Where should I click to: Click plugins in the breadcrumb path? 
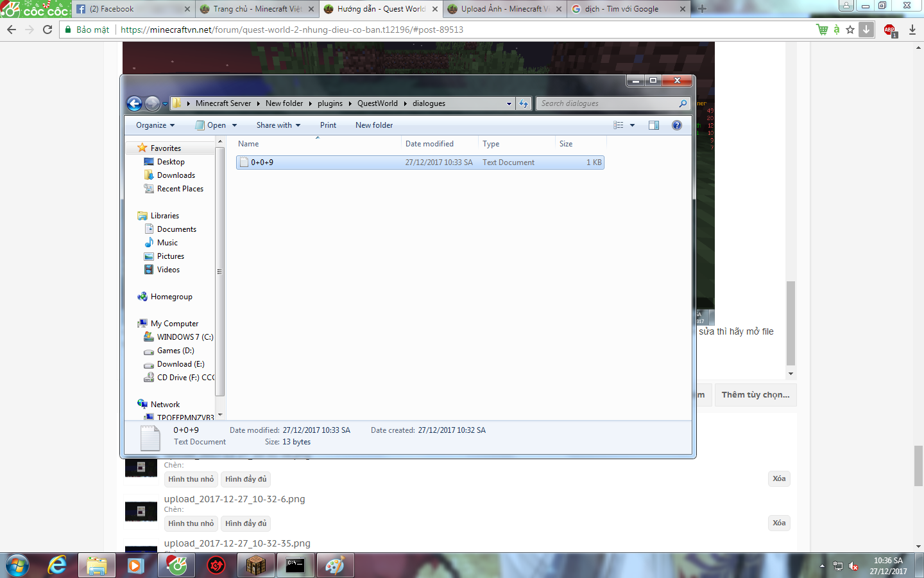point(330,103)
